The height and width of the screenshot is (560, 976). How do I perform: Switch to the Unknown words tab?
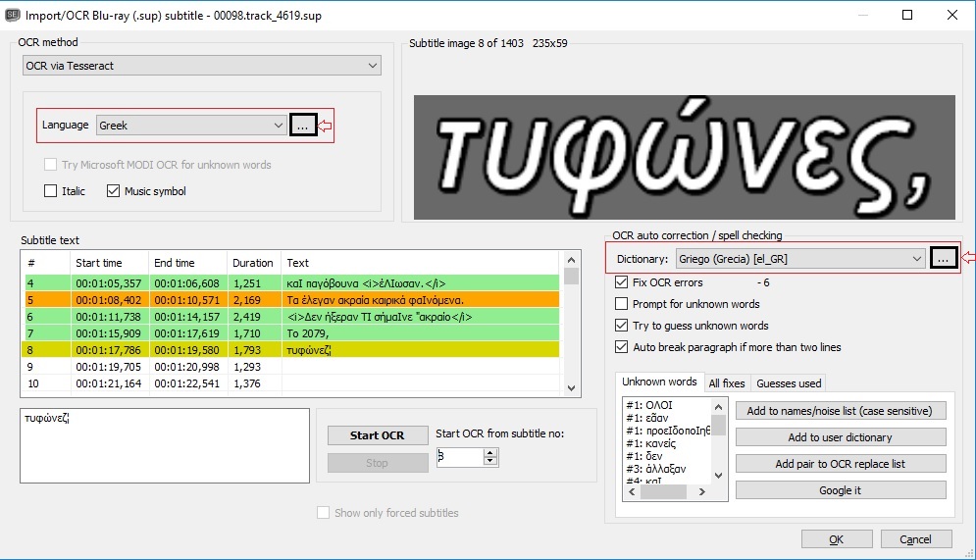[659, 382]
